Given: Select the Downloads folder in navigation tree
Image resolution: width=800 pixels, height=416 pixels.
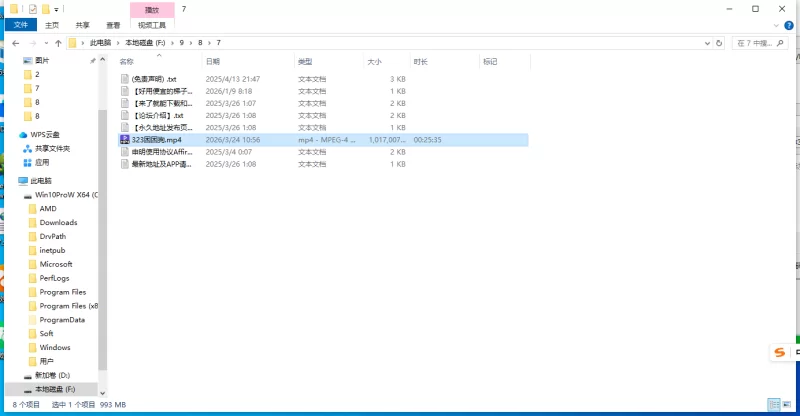Looking at the screenshot, I should pyautogui.click(x=58, y=222).
